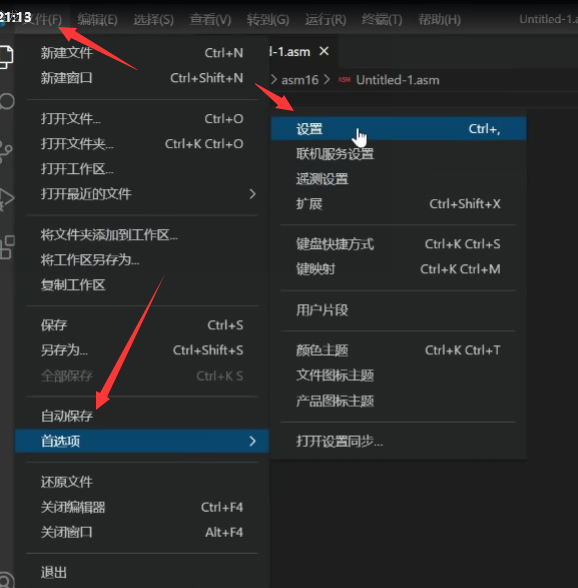
Task: Click the ASM file icon in breadcrumb
Action: pos(344,80)
